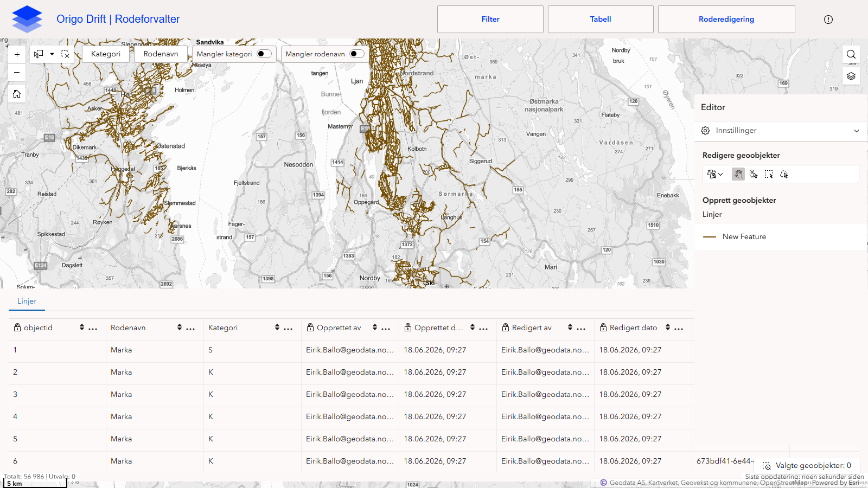Sort by Redigert dato column
The height and width of the screenshot is (488, 868).
668,328
